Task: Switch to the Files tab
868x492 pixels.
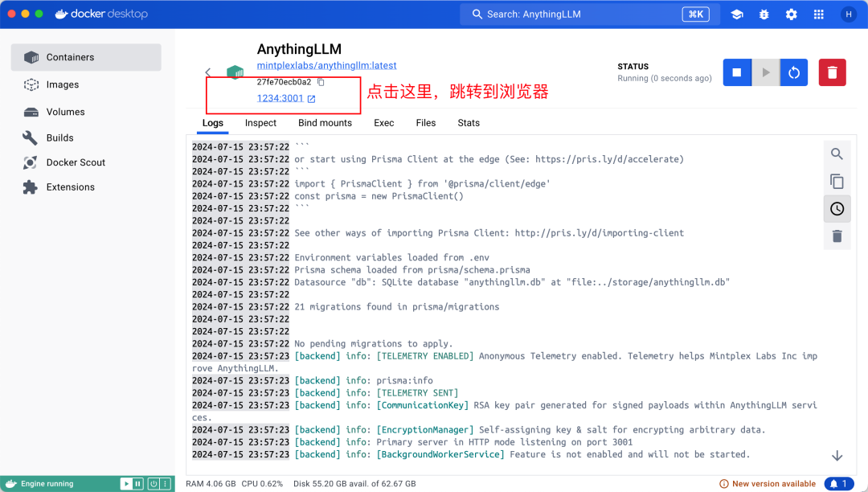Action: pyautogui.click(x=426, y=123)
